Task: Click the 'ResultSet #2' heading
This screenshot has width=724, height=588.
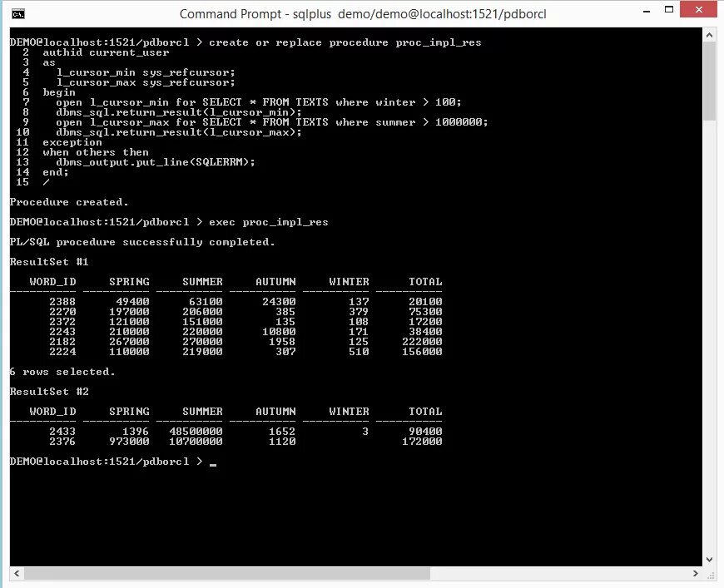Action: tap(49, 392)
